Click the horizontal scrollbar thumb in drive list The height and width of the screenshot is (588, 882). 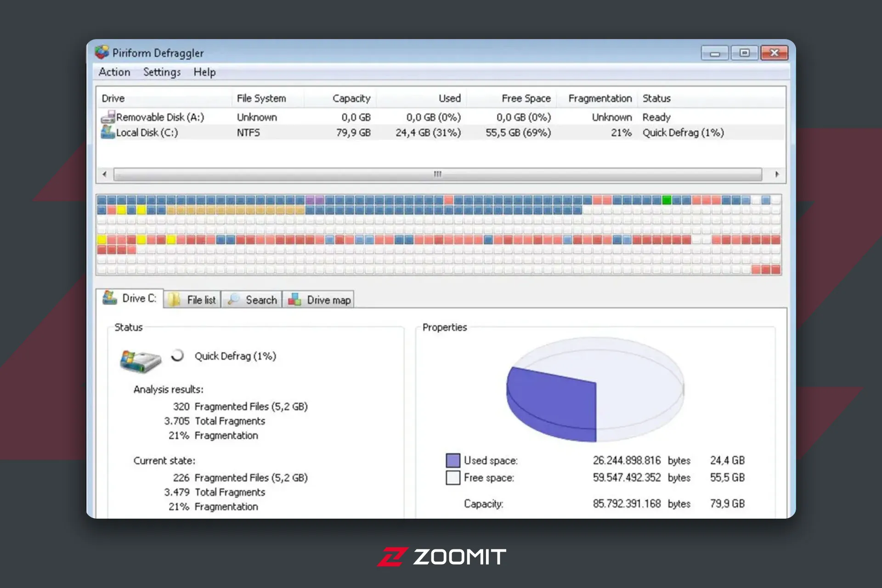438,174
